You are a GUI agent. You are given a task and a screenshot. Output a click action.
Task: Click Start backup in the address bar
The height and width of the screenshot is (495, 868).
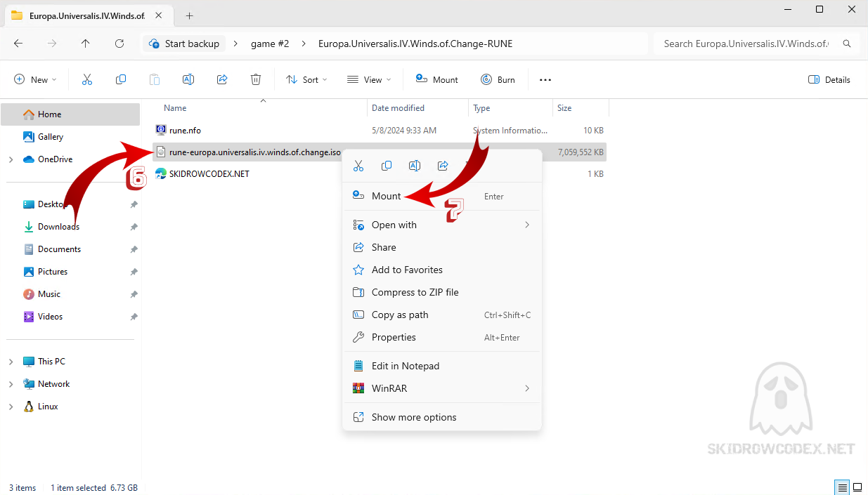click(184, 44)
